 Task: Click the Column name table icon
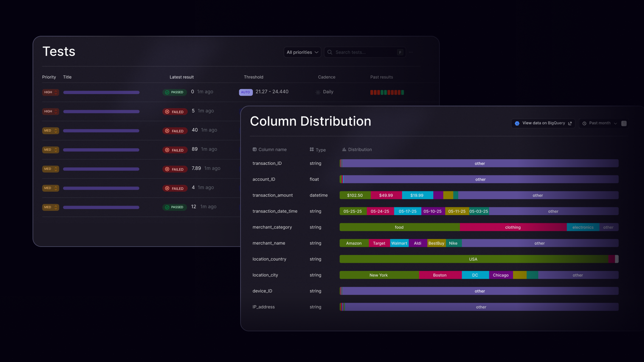coord(254,149)
